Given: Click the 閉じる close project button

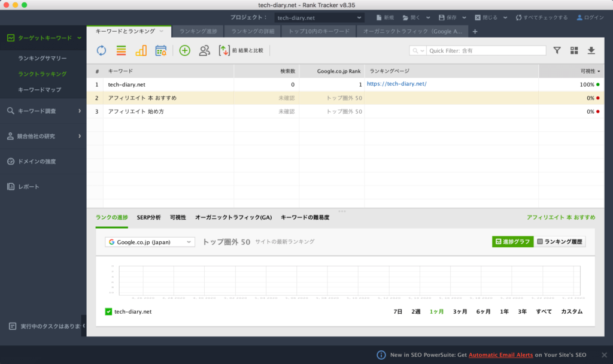Looking at the screenshot, I should (486, 17).
